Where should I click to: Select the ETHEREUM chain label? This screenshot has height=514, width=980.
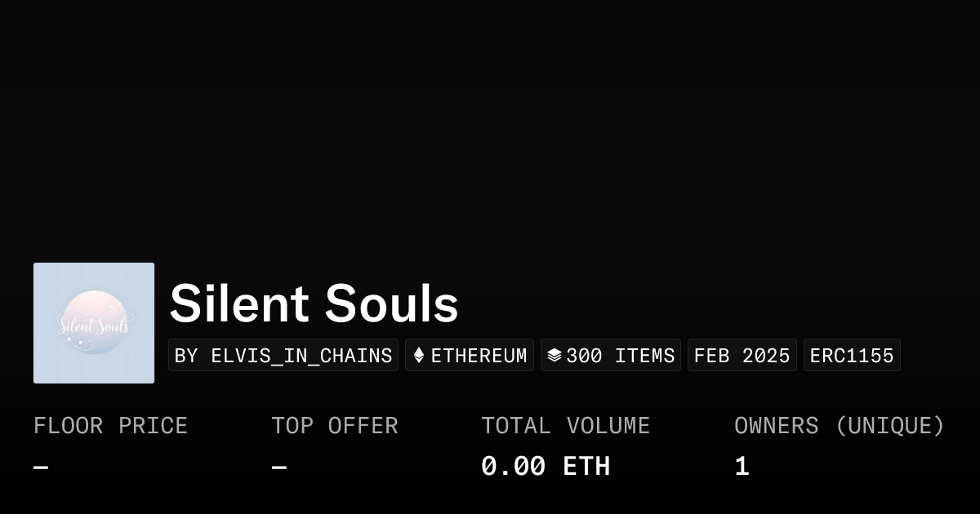click(x=479, y=356)
